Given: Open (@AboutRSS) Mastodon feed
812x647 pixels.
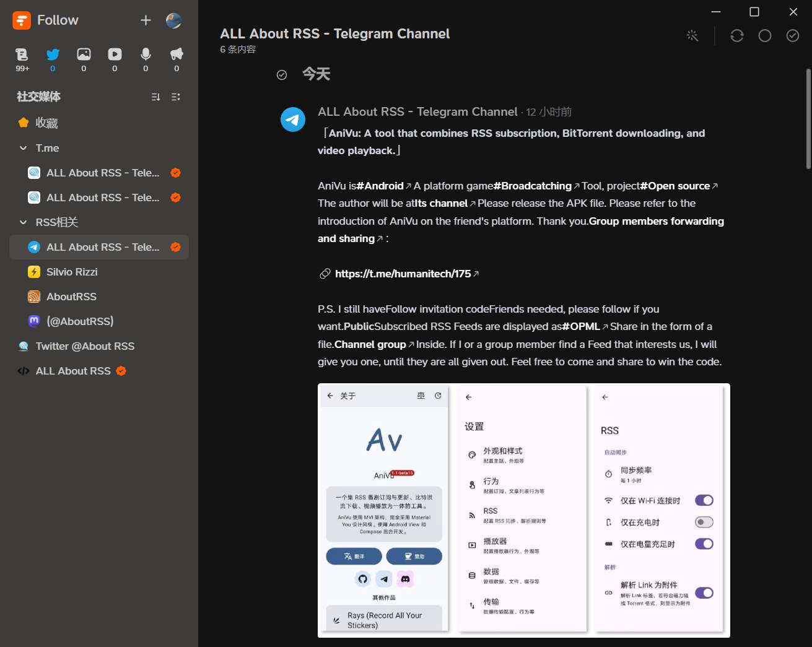Looking at the screenshot, I should [x=99, y=321].
